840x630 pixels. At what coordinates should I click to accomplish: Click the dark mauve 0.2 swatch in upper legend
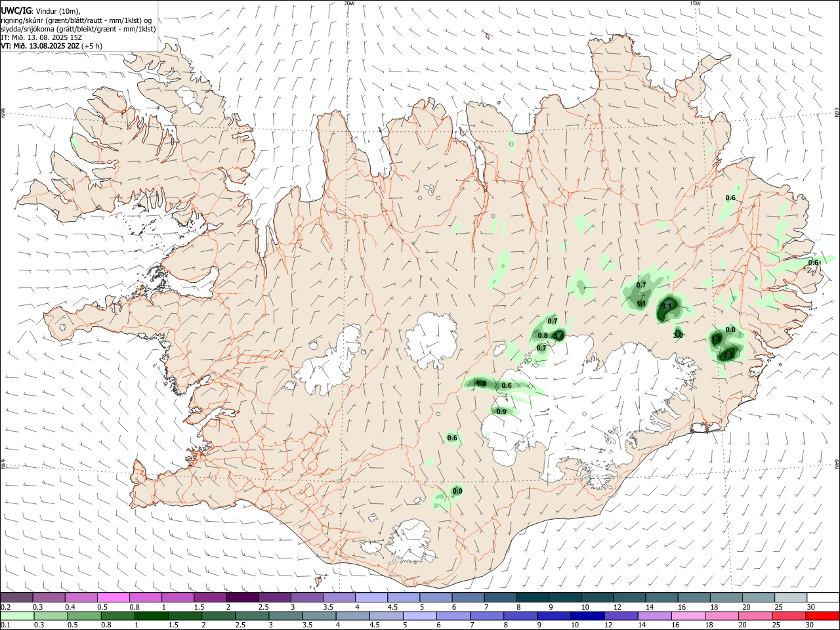tap(17, 598)
